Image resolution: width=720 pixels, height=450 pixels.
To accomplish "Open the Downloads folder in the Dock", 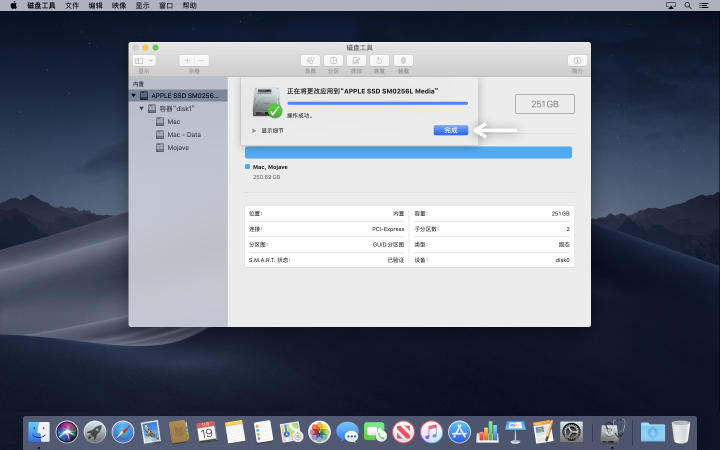I will pos(652,432).
